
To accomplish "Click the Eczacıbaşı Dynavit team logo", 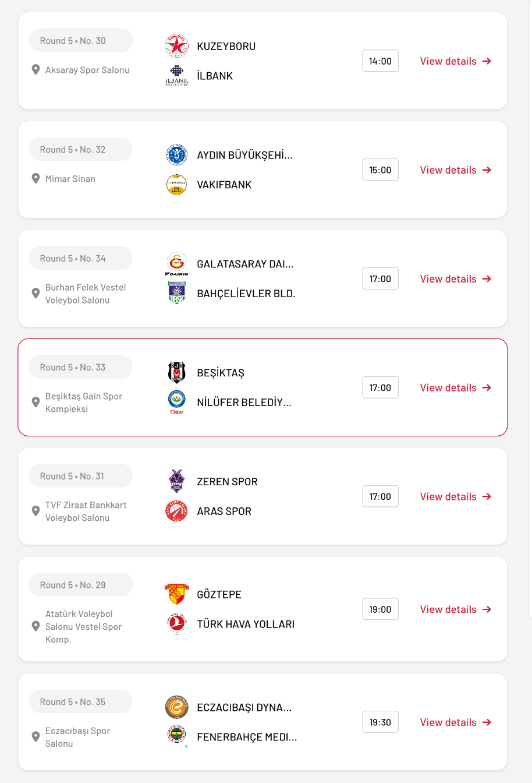I will point(176,707).
